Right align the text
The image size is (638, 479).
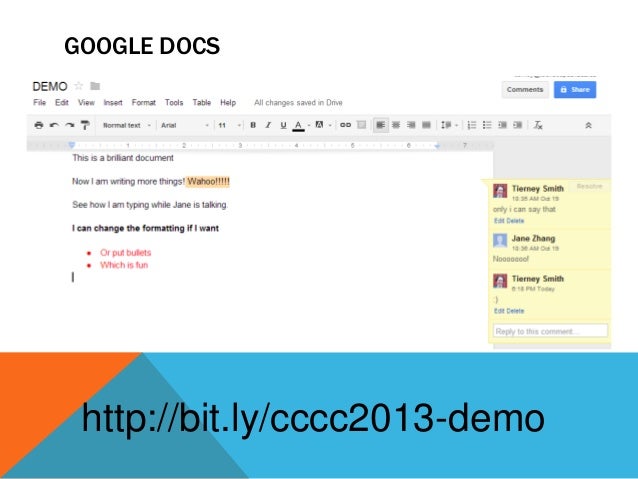(411, 125)
